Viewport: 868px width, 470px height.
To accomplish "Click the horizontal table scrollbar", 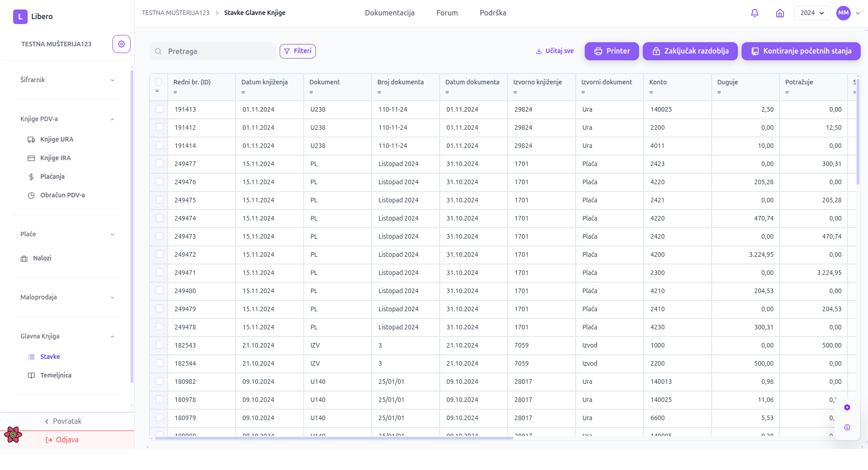I will point(334,438).
